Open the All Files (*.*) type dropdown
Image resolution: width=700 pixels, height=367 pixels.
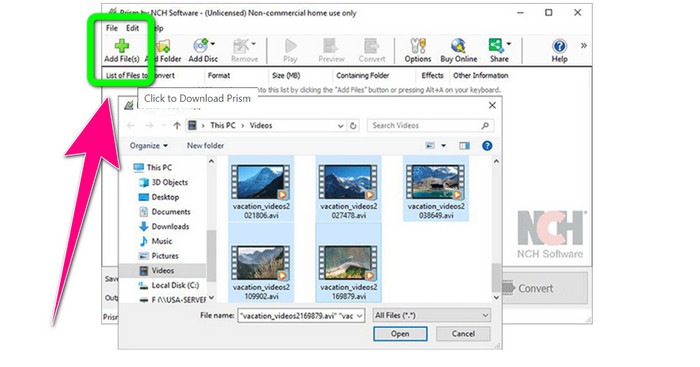pos(432,315)
